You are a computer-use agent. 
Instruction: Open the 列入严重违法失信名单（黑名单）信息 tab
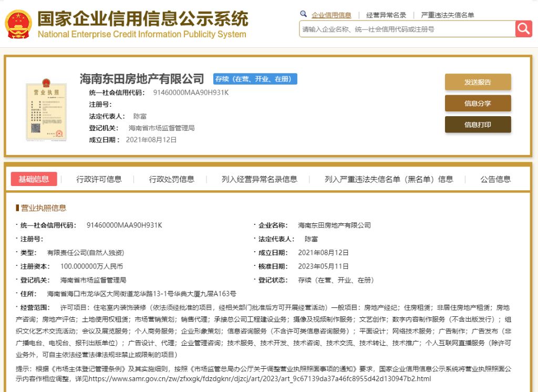tap(389, 179)
